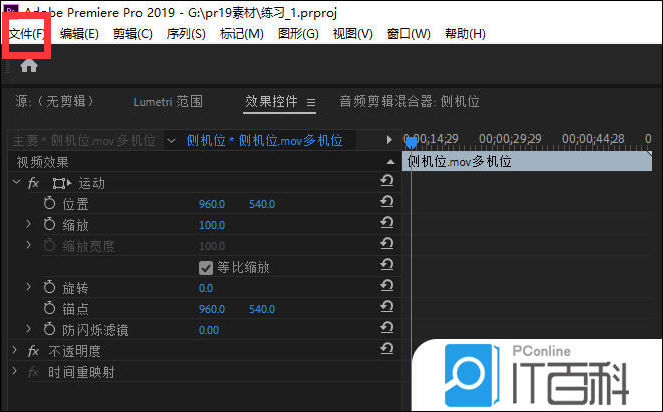The width and height of the screenshot is (663, 412).
Task: Open the 效果控件 panel menu icon
Action: [x=311, y=102]
